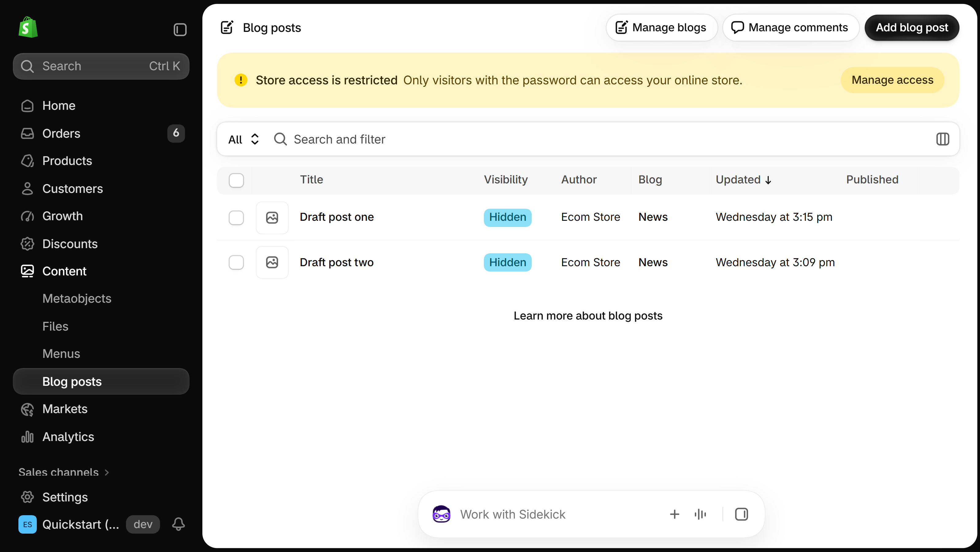
Task: Open the edit columns icon
Action: click(942, 139)
